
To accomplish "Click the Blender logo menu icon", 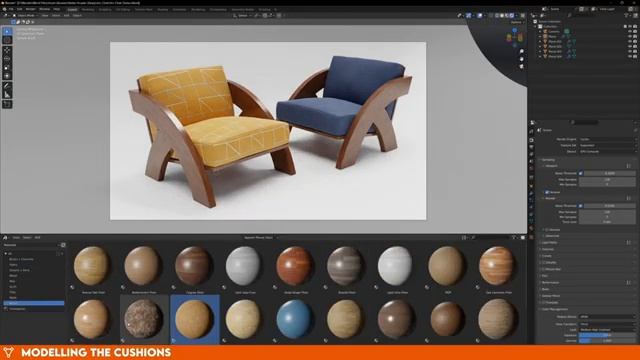I will point(4,9).
